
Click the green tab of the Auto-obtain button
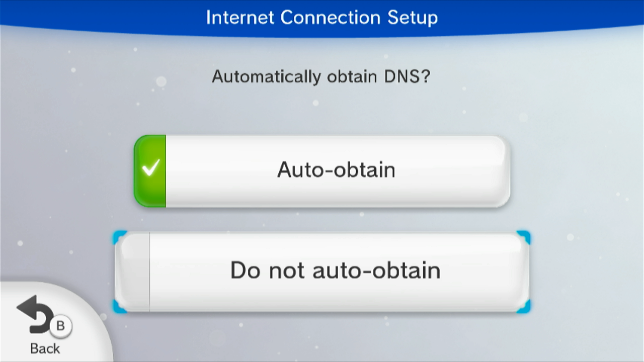(x=150, y=171)
